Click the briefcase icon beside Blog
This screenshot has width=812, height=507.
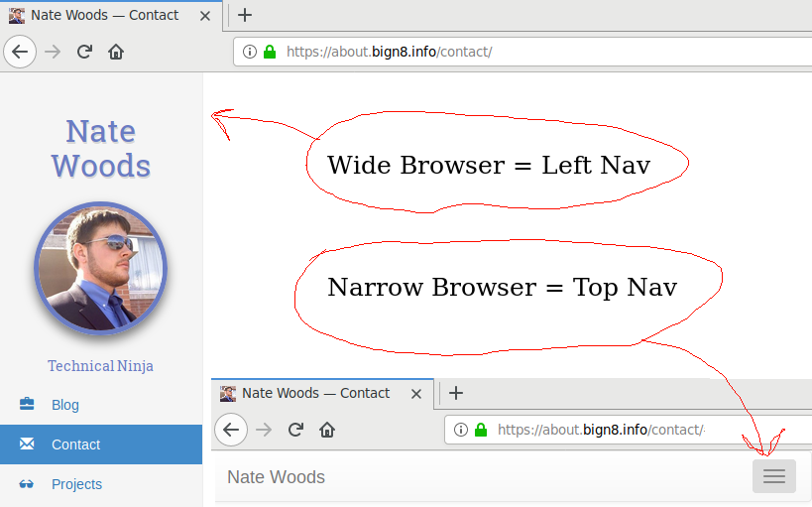27,405
